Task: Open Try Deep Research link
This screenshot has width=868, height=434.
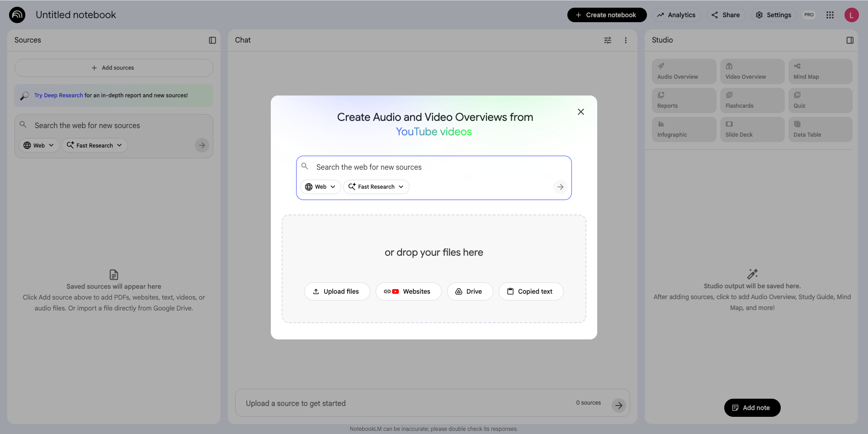Action: 58,95
